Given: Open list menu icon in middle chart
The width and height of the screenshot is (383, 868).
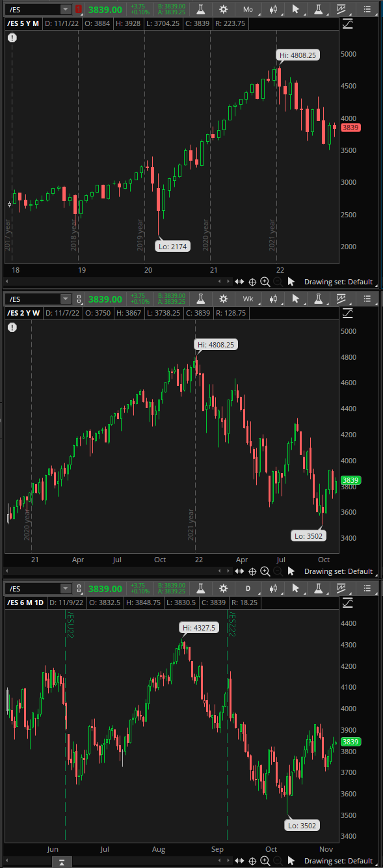Looking at the screenshot, I should (368, 299).
